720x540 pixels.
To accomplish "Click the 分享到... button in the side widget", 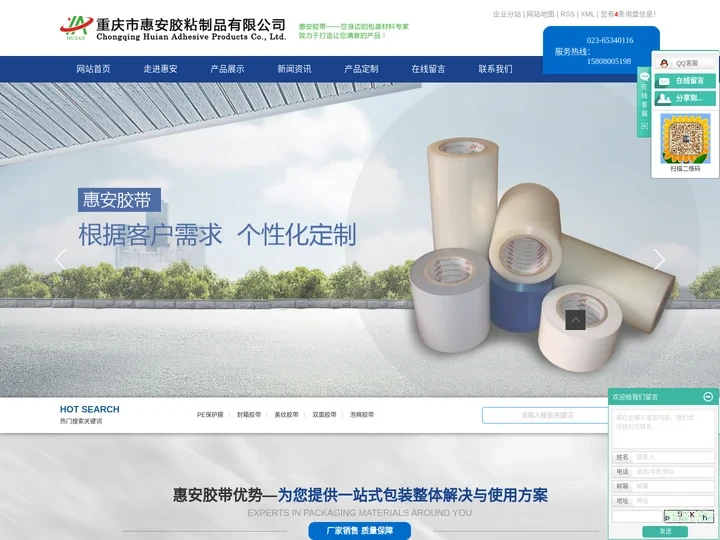I will pyautogui.click(x=685, y=98).
